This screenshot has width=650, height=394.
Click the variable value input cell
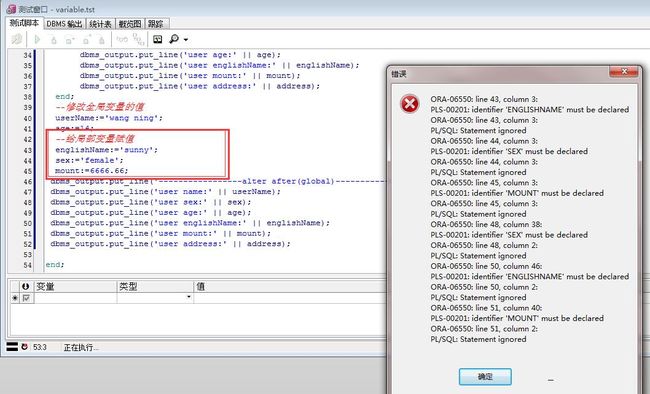click(x=289, y=298)
